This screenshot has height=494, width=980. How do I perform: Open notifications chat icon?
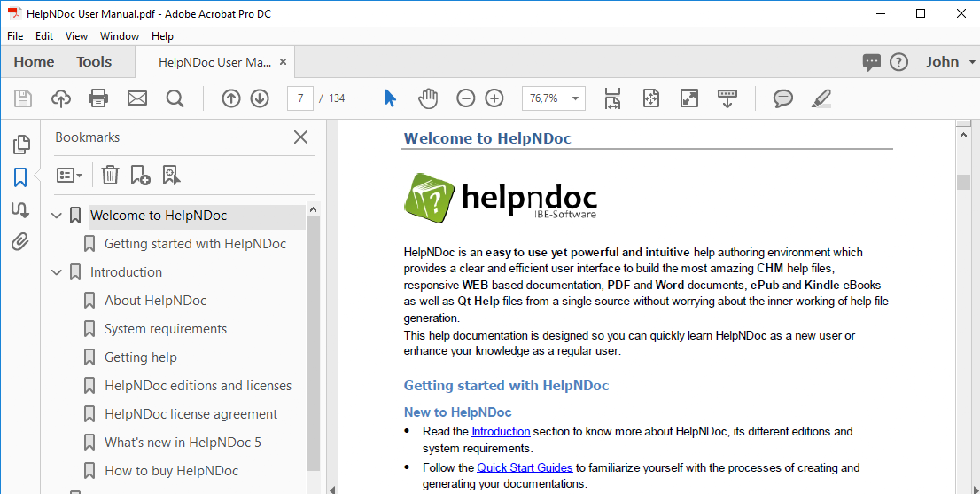coord(871,62)
